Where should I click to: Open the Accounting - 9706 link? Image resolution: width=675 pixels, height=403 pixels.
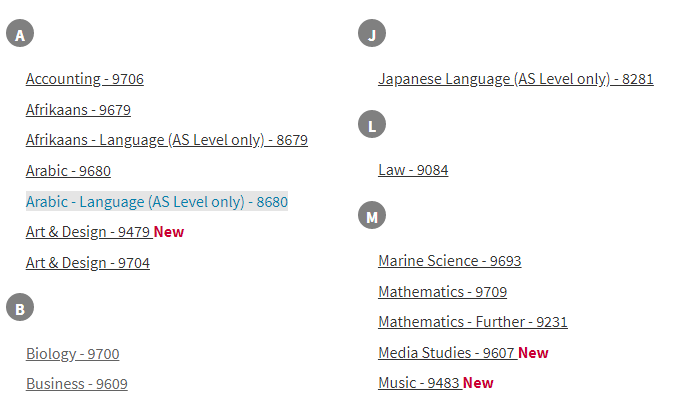[85, 79]
